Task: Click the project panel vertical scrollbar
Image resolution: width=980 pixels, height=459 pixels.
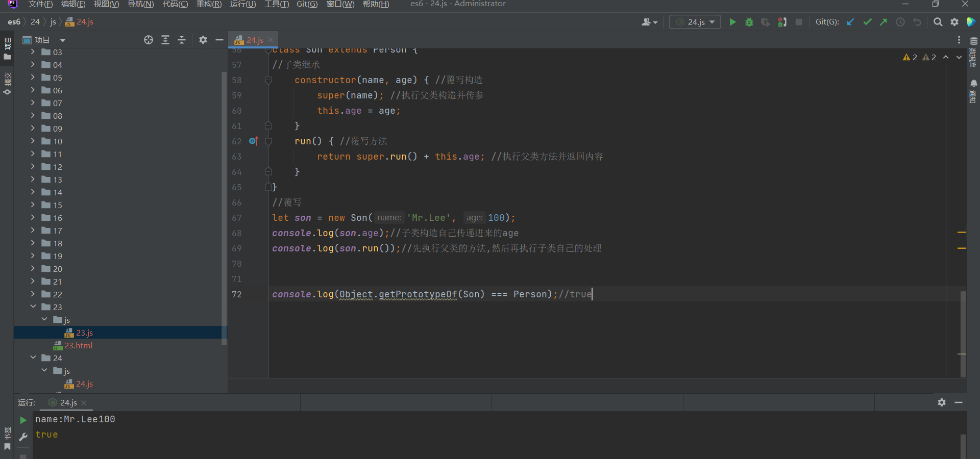Action: click(224, 208)
